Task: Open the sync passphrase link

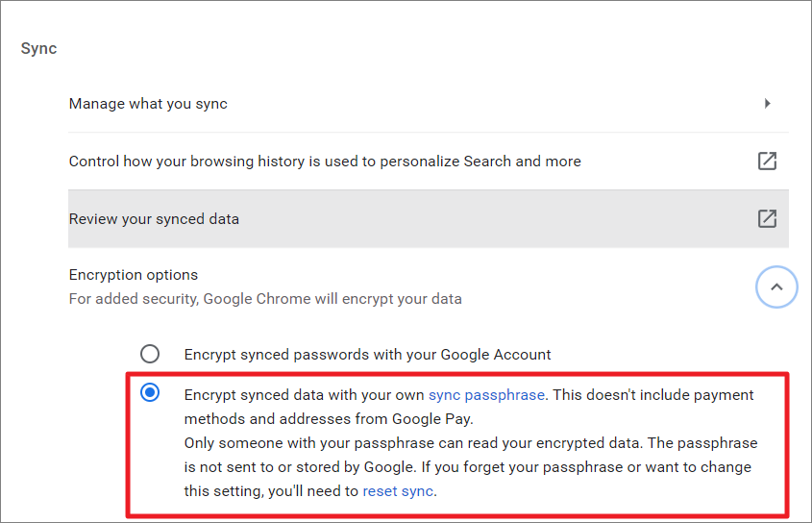Action: point(486,395)
